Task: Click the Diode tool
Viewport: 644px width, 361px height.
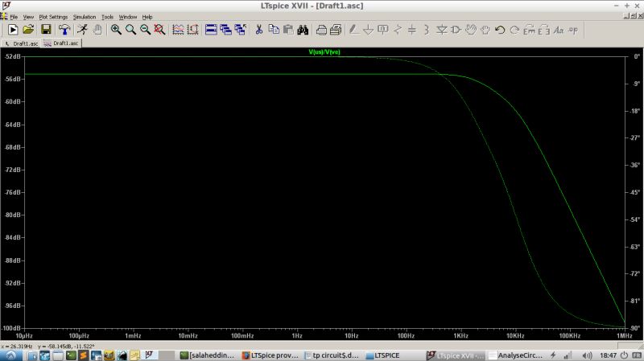Action: [441, 30]
